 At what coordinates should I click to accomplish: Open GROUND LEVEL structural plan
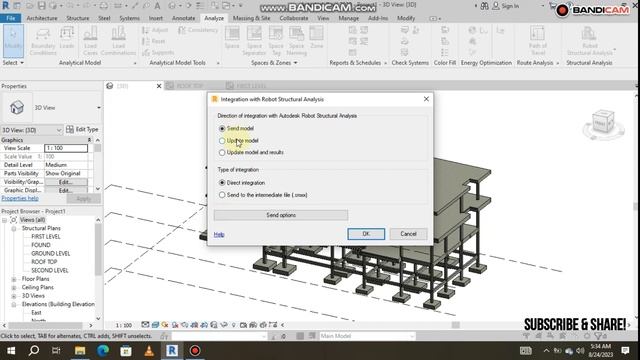tap(51, 253)
